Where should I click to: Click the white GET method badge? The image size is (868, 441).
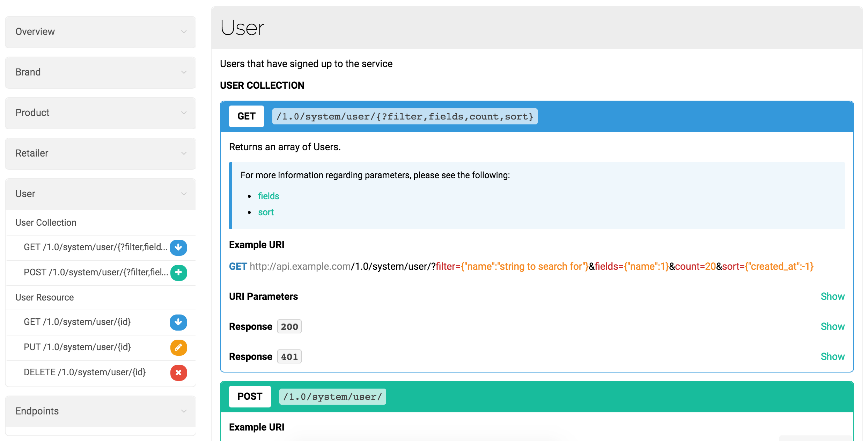coord(246,116)
